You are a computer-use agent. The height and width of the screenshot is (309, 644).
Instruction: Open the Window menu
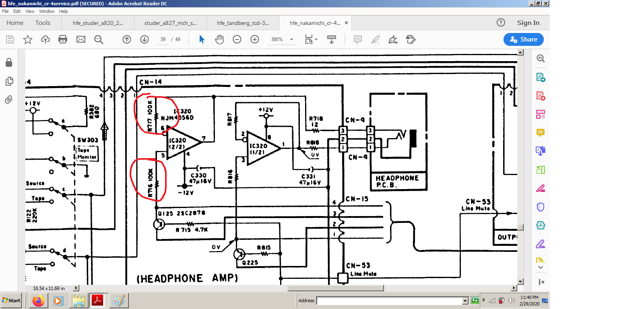pyautogui.click(x=47, y=11)
